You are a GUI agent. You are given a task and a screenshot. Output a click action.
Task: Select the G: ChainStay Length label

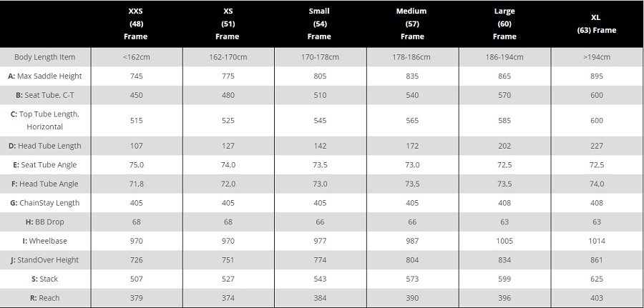click(x=45, y=203)
